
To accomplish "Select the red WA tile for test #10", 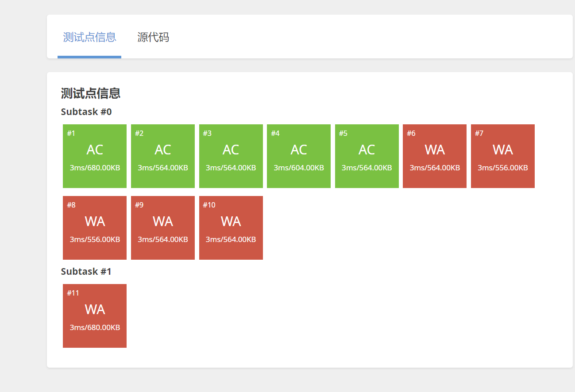I will coord(231,228).
